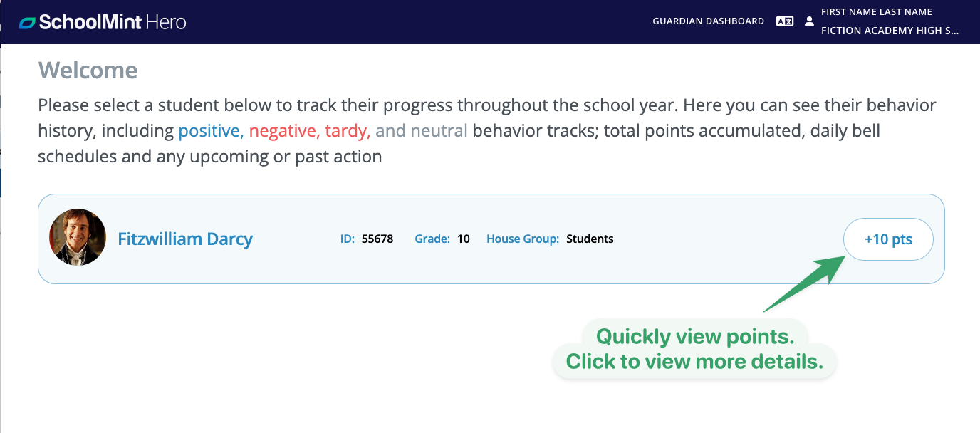Click the SchoolMint Hero wordmark
Image resolution: width=980 pixels, height=433 pixels.
[113, 22]
